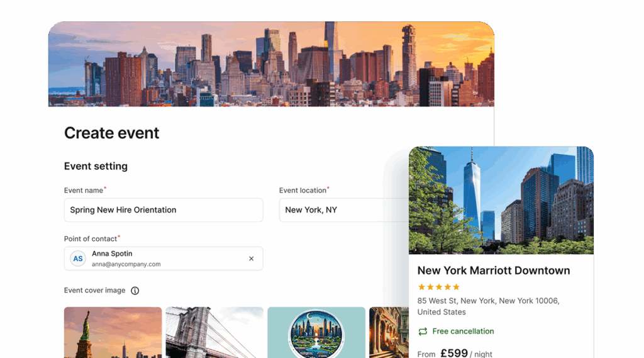The width and height of the screenshot is (644, 358).
Task: Click the 85 West St hotel address
Action: (488, 306)
